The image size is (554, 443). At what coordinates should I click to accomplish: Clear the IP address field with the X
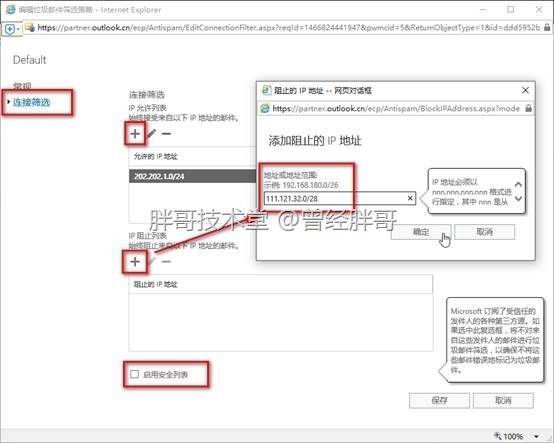tap(410, 198)
